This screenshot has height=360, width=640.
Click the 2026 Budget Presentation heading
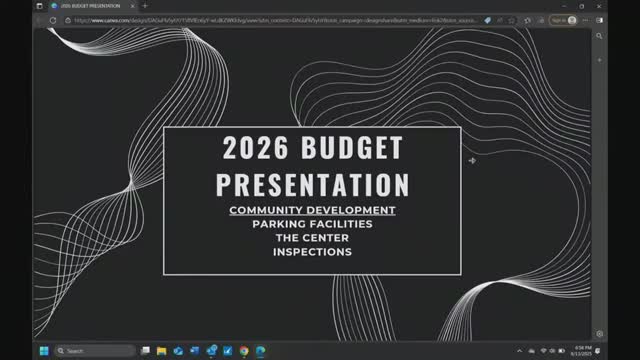click(x=312, y=166)
